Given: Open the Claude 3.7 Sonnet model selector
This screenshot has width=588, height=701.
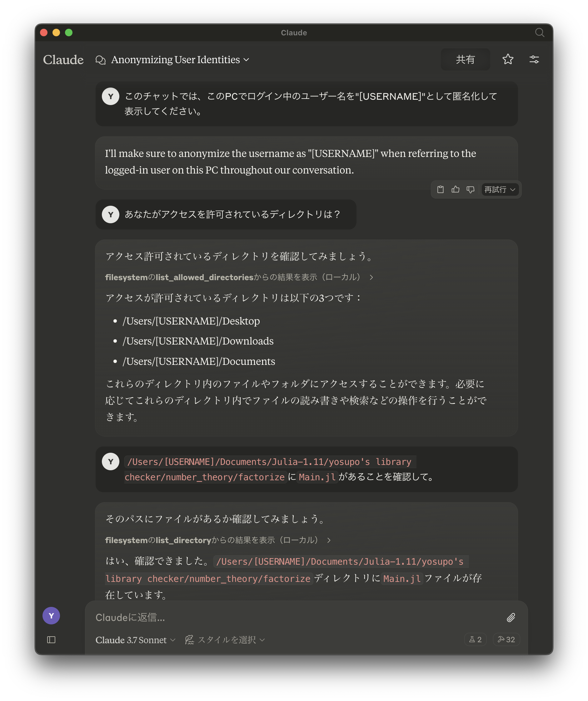Looking at the screenshot, I should click(135, 640).
